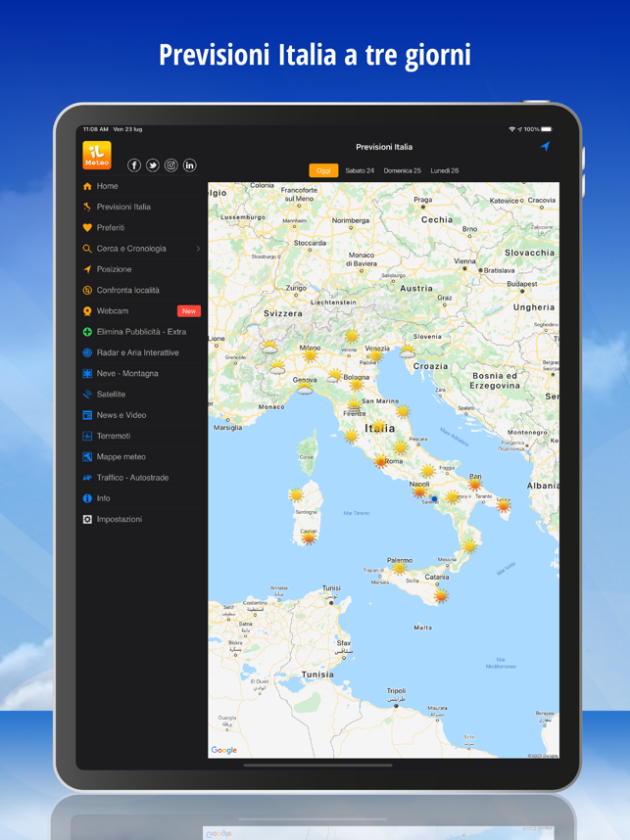Click the Home house icon
Viewport: 630px width, 840px height.
point(87,186)
